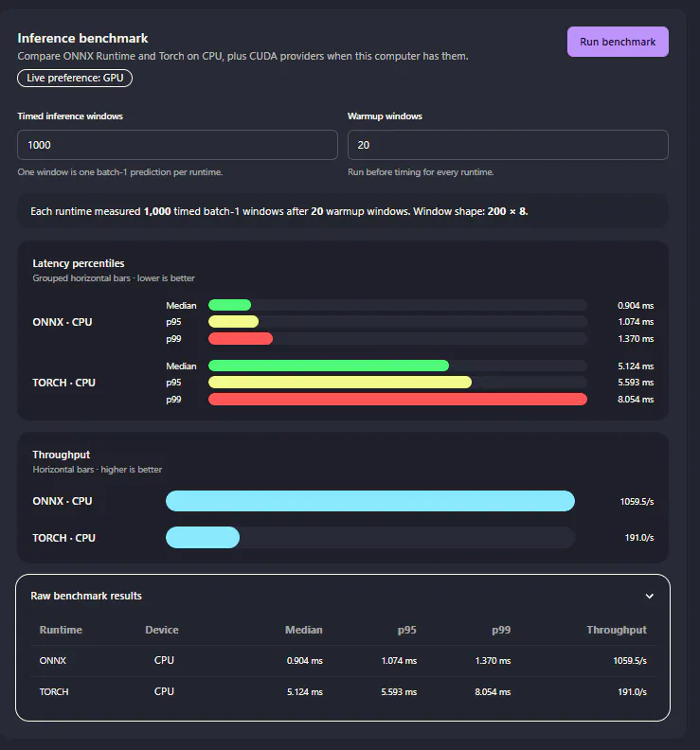Click the 1.370 ms latency chart value
Viewport: 700px width, 750px height.
pos(636,339)
